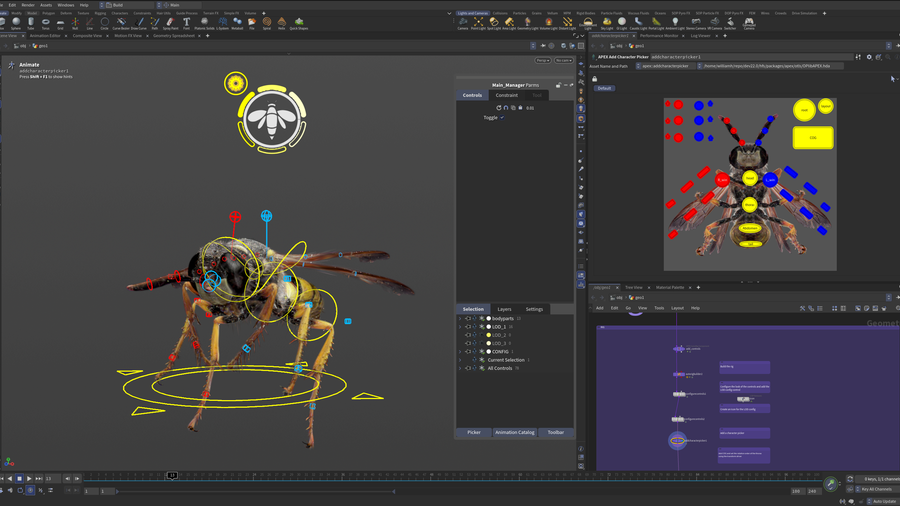Viewport: 900px width, 506px height.
Task: Select the Font shelf tool
Action: 187,23
